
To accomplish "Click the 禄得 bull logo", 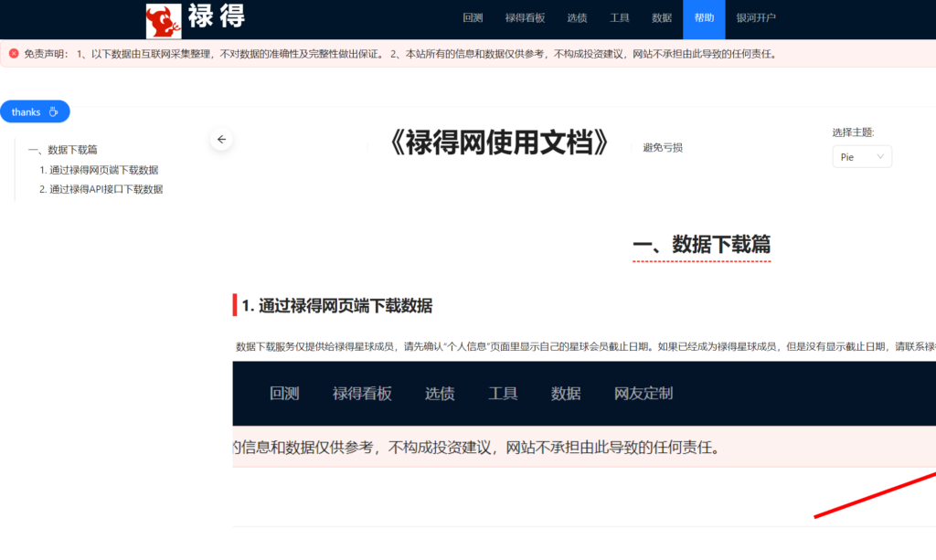I will tap(164, 22).
